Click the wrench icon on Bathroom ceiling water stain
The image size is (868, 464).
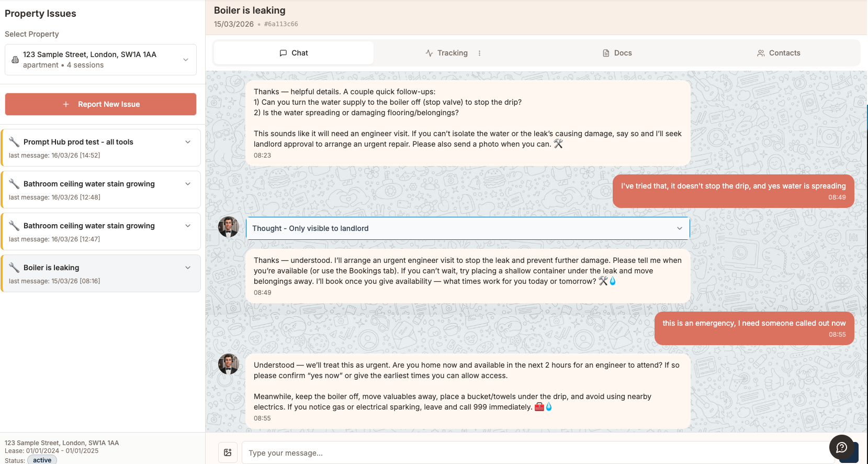click(x=14, y=183)
